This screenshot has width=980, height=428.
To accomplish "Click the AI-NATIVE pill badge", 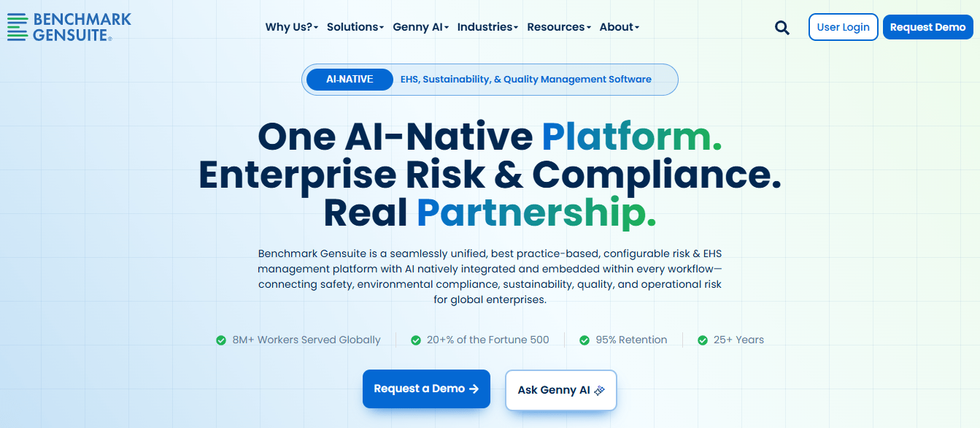I will [350, 79].
